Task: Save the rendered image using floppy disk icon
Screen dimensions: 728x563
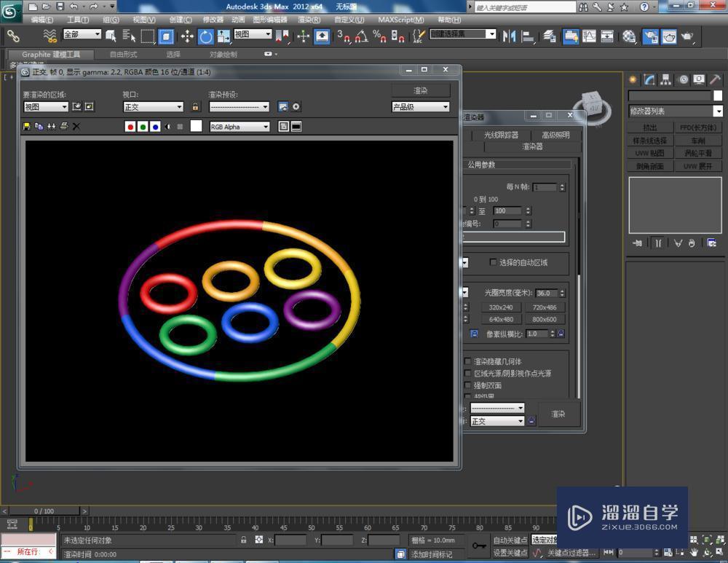Action: pos(27,126)
